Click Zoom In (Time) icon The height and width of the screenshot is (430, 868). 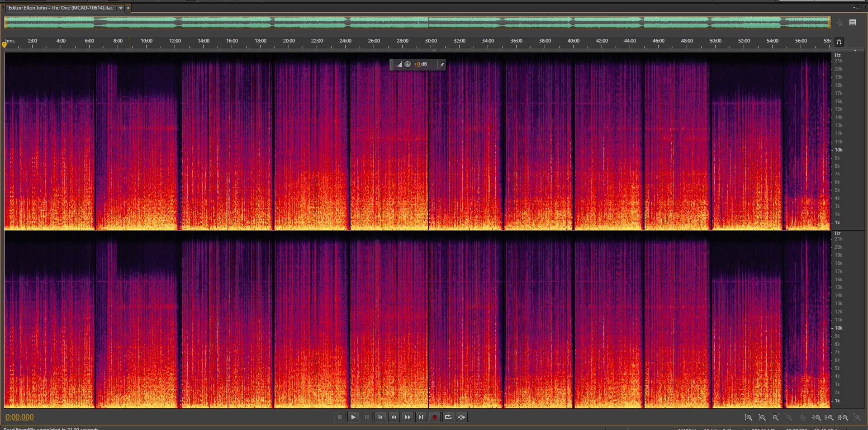point(776,417)
